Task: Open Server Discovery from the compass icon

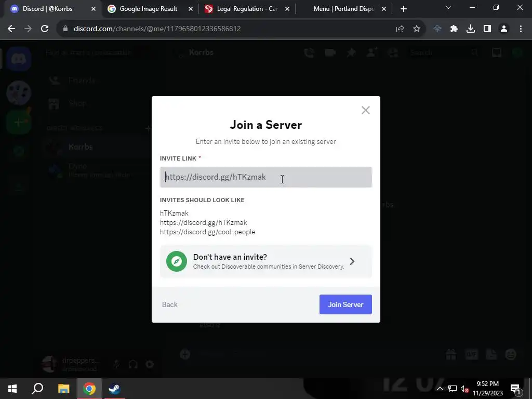Action: click(x=177, y=261)
